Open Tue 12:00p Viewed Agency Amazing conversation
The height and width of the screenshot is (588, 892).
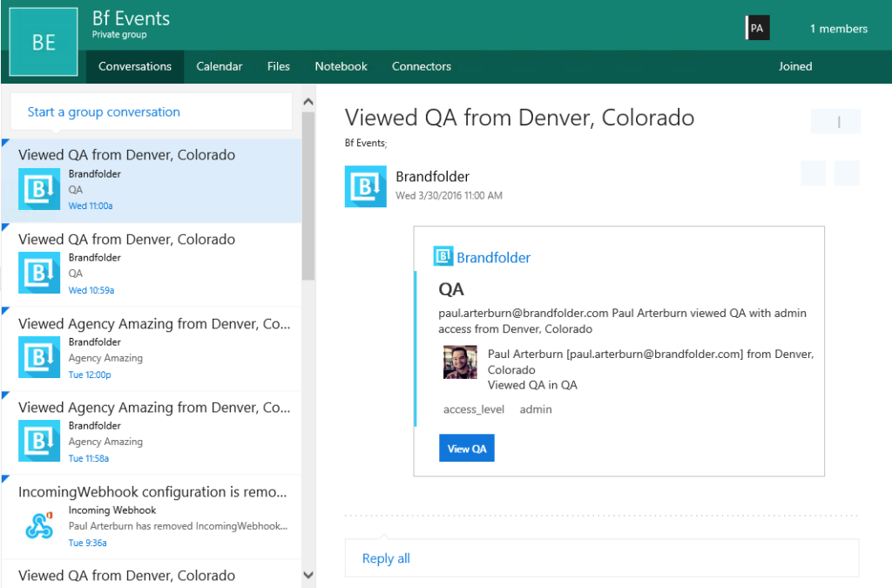[152, 348]
